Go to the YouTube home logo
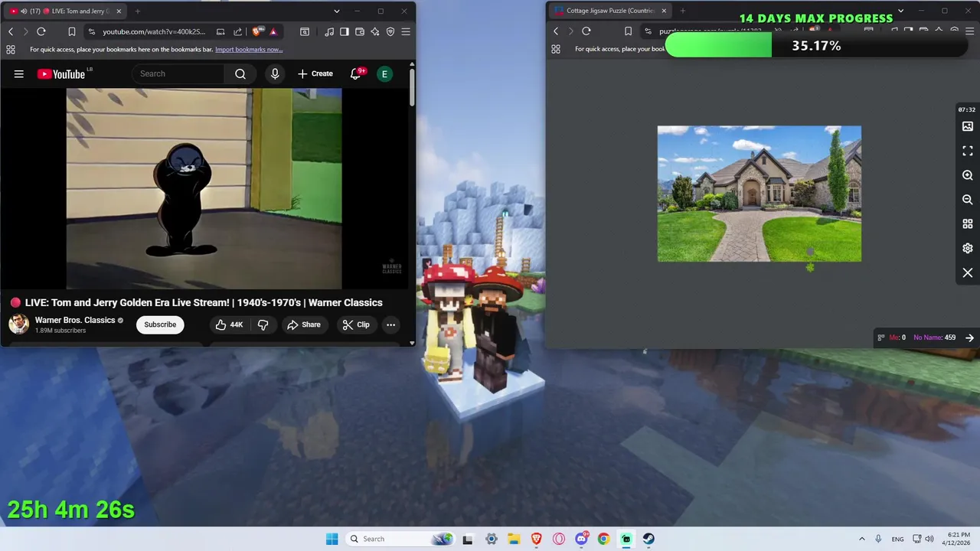Viewport: 980px width, 551px height. tap(60, 73)
